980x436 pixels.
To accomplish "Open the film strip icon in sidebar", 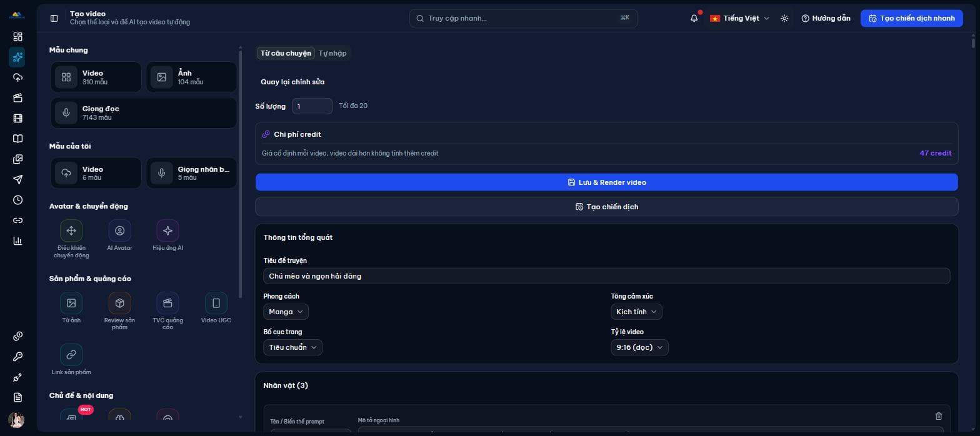I will [x=17, y=118].
